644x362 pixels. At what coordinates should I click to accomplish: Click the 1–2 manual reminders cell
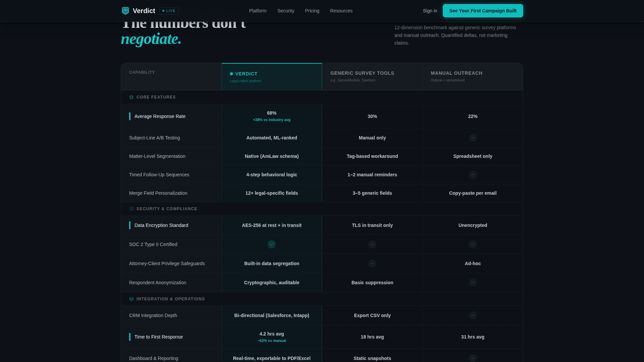(372, 175)
